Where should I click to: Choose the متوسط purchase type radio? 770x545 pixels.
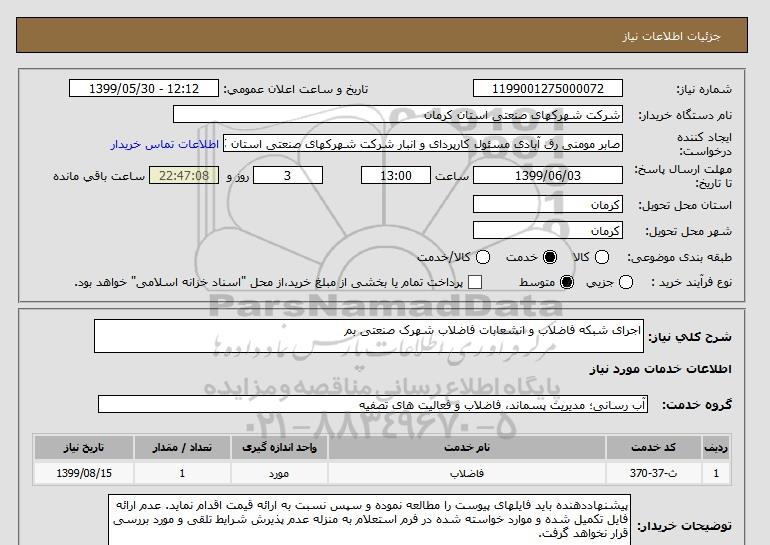click(x=567, y=282)
